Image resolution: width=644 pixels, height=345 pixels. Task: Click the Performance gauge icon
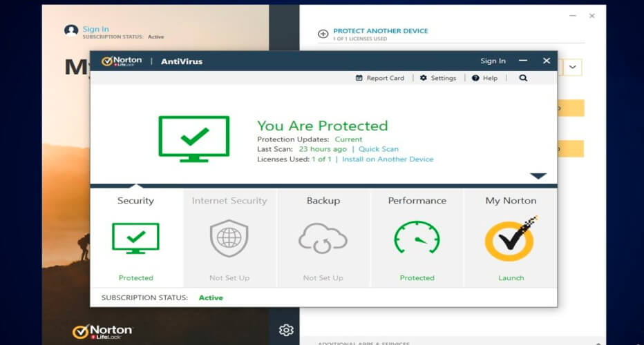point(417,237)
